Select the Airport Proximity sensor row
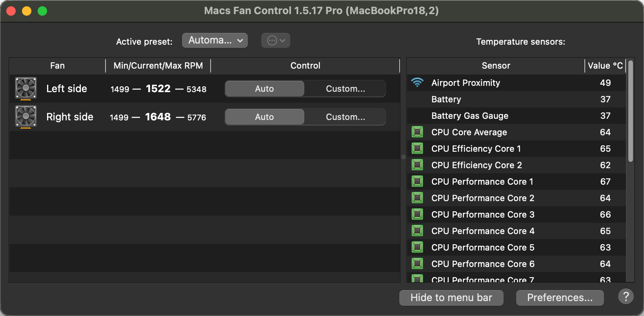Screen dimensions: 644x316 (517, 83)
